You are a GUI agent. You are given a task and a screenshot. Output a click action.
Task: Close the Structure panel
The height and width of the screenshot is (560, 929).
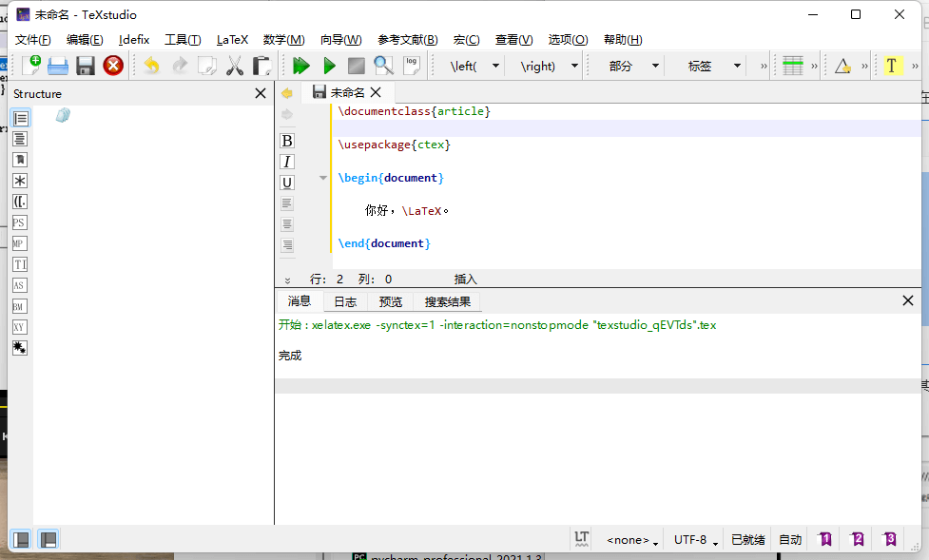[261, 93]
